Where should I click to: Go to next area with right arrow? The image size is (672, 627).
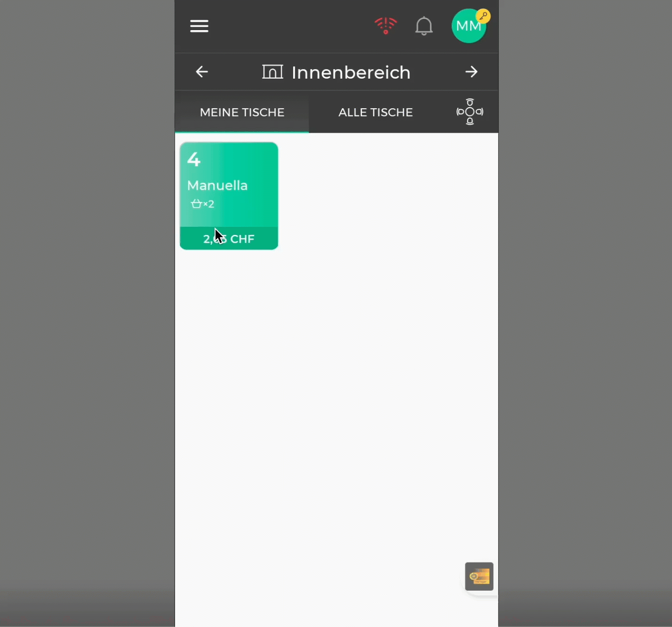(x=471, y=72)
